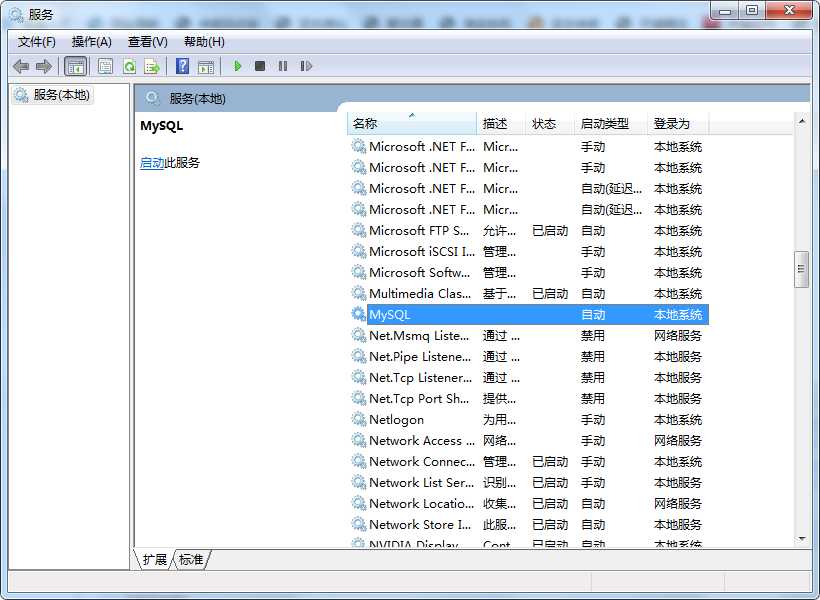Select the Network Locatio... service name
Image resolution: width=820 pixels, height=600 pixels.
[x=422, y=503]
